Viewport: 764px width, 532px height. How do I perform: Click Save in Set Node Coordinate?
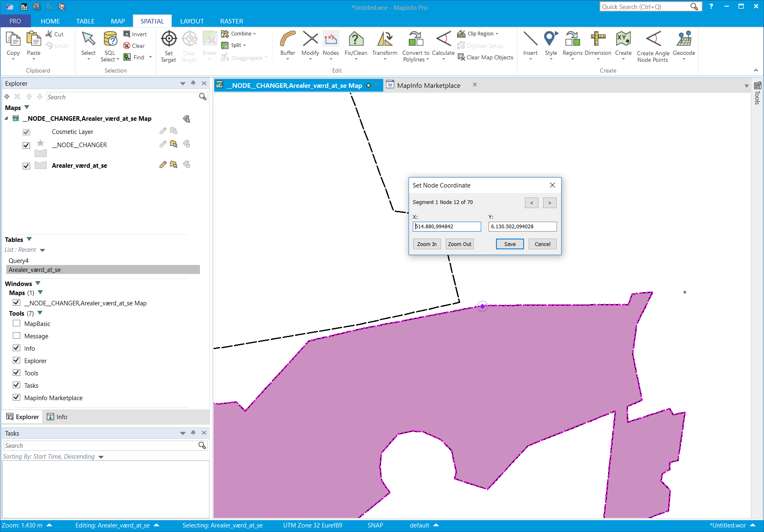tap(510, 244)
